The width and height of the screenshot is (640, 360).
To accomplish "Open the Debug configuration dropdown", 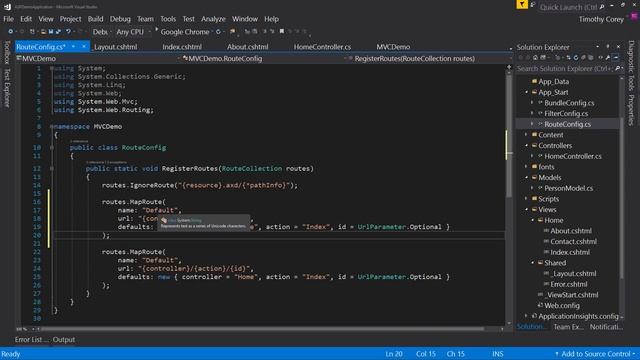I will click(x=101, y=31).
